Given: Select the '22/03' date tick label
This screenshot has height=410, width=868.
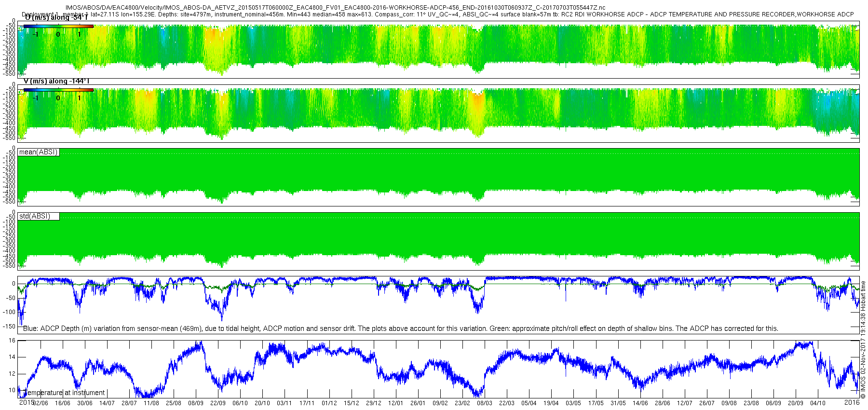Looking at the screenshot, I should 507,403.
